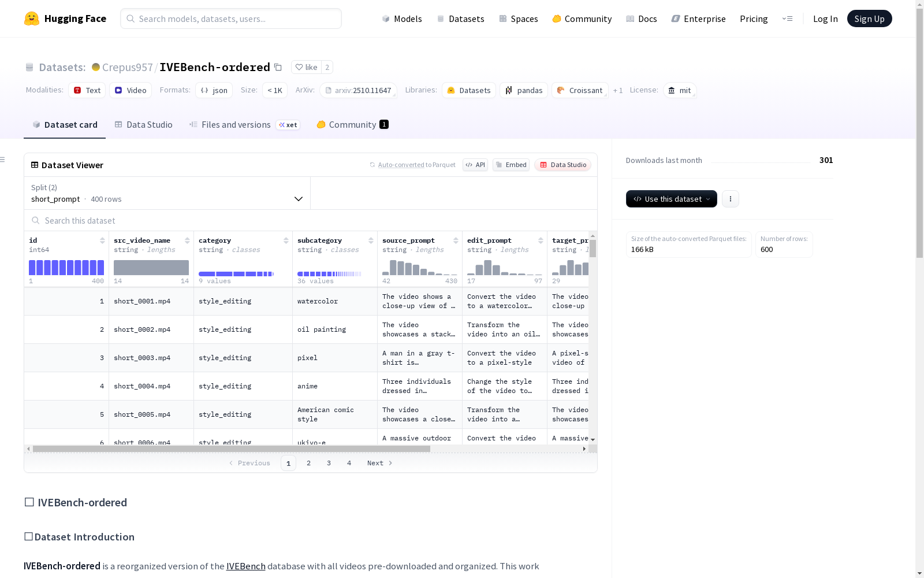The width and height of the screenshot is (924, 578).
Task: Click the oil painting subcategory cell
Action: point(335,329)
